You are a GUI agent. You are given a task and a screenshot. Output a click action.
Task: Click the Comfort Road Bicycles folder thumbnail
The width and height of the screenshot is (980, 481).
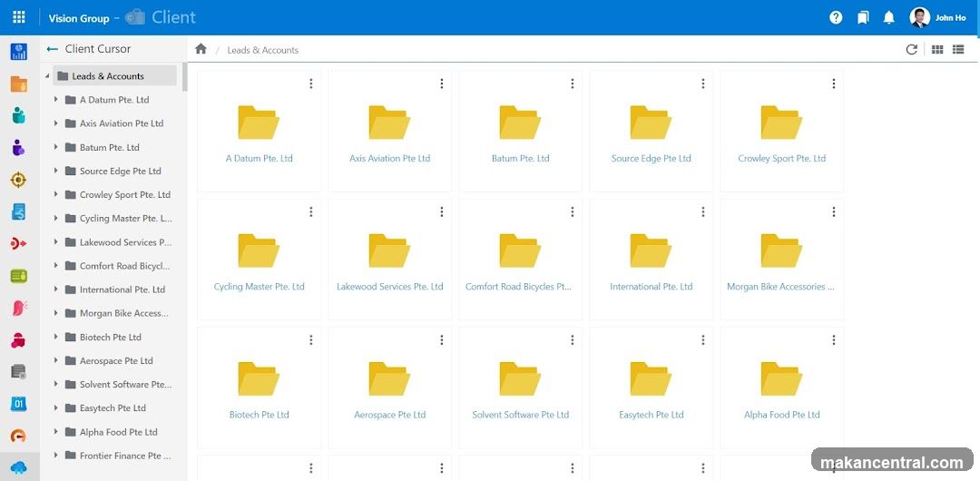(520, 250)
